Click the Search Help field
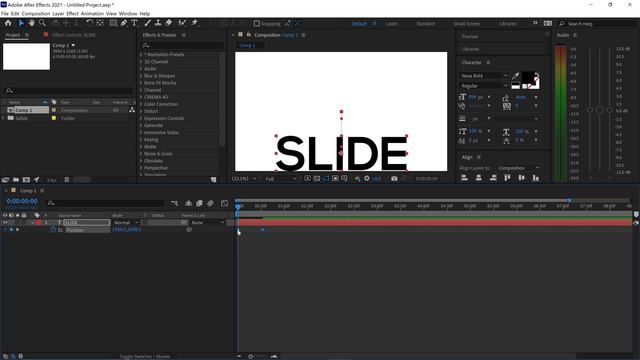640x360 pixels. [x=597, y=24]
